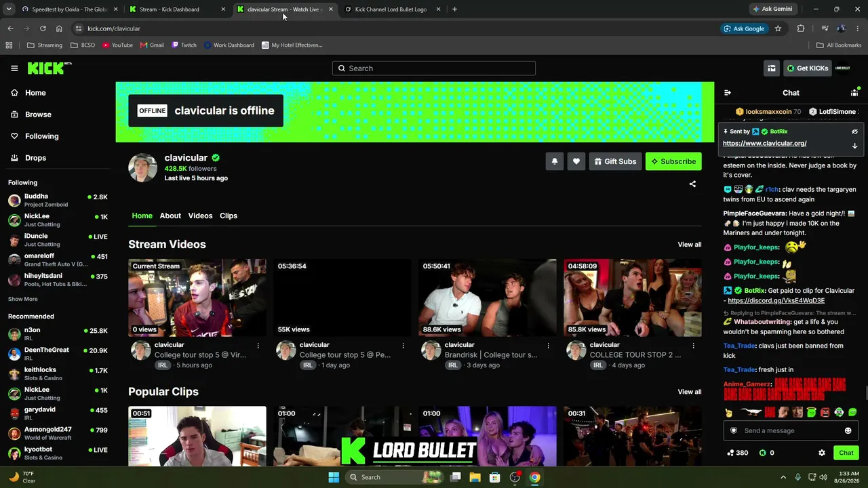The width and height of the screenshot is (868, 488).
Task: Open the emote picker smiley icon
Action: (x=848, y=430)
